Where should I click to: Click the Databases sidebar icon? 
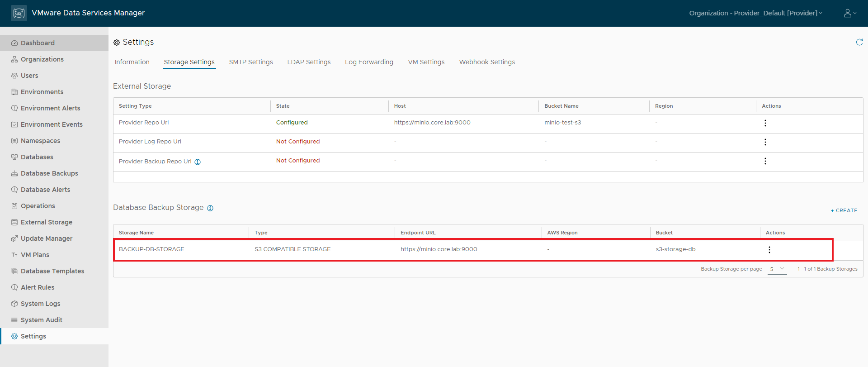14,157
